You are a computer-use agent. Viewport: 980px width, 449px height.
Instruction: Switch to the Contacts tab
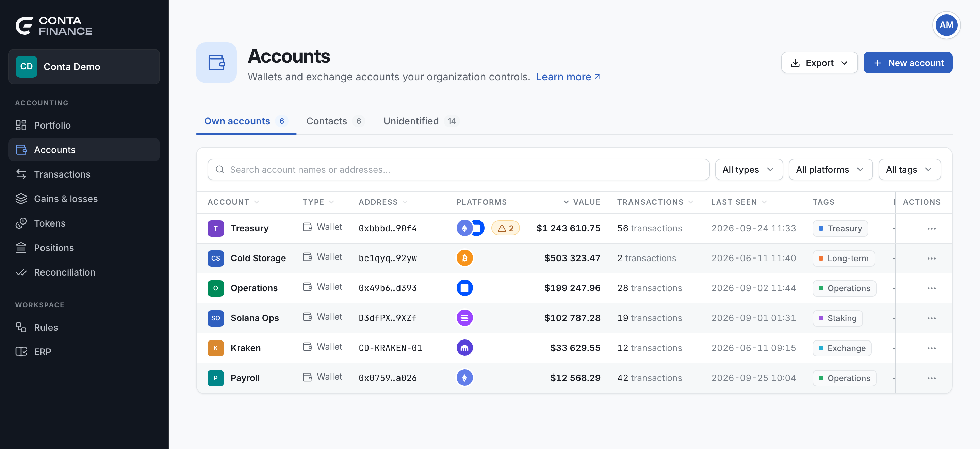[x=335, y=121]
